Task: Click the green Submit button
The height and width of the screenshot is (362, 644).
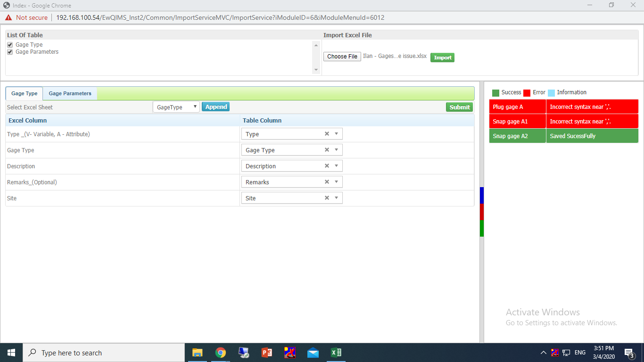Action: (x=459, y=107)
